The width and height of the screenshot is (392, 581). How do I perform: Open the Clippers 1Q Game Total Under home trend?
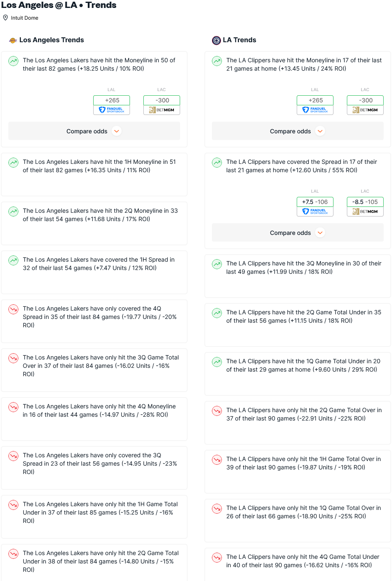click(x=298, y=374)
